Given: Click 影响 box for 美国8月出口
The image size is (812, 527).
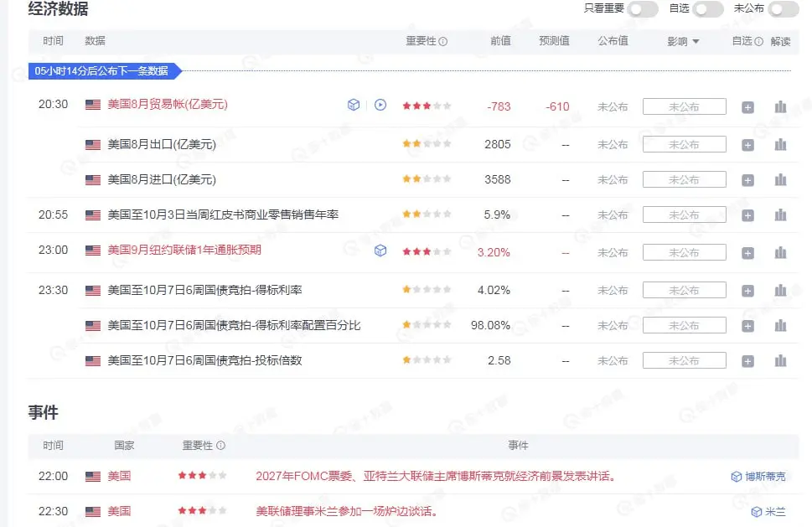Looking at the screenshot, I should click(684, 144).
